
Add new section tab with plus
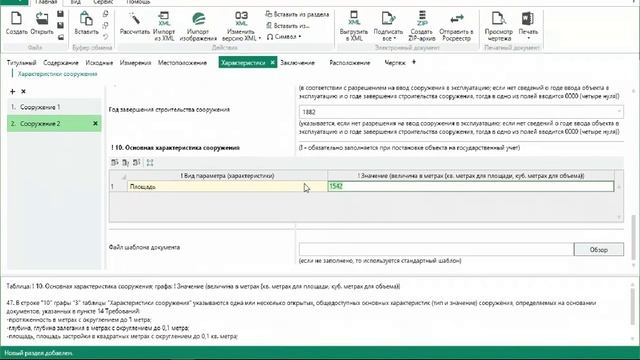[414, 62]
